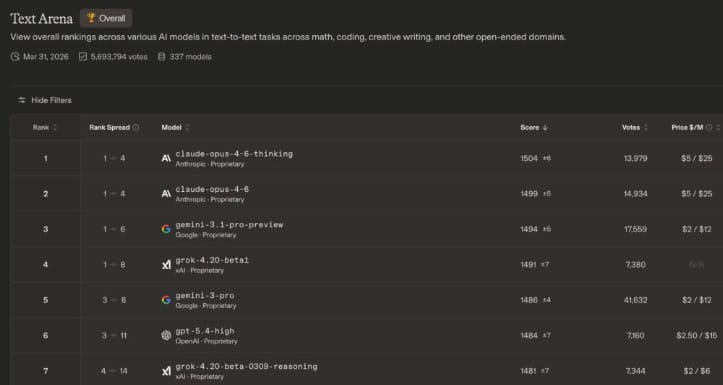
Task: Click score 1486 for gemini-3-pro
Action: click(x=529, y=300)
